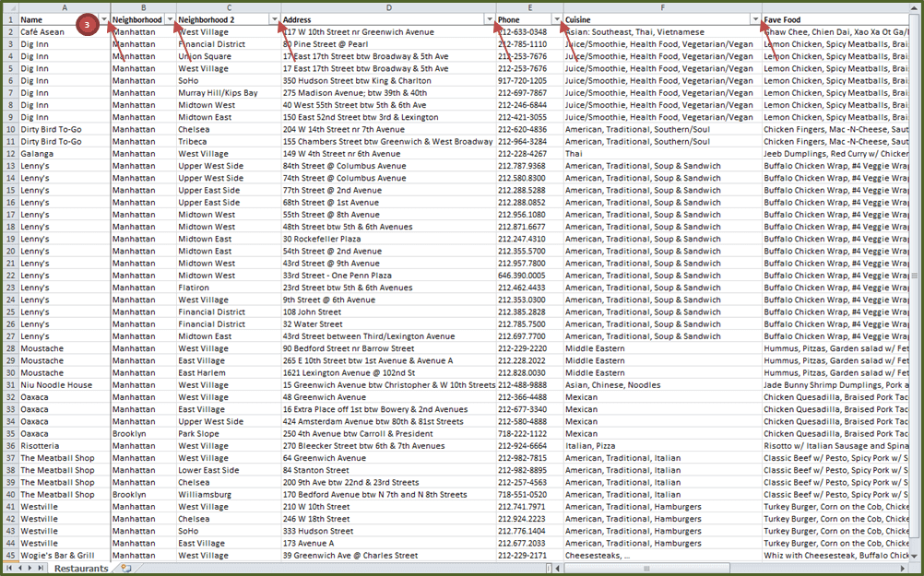Select all cells with the corner button
Screen dimensions: 924x576
(x=9, y=7)
